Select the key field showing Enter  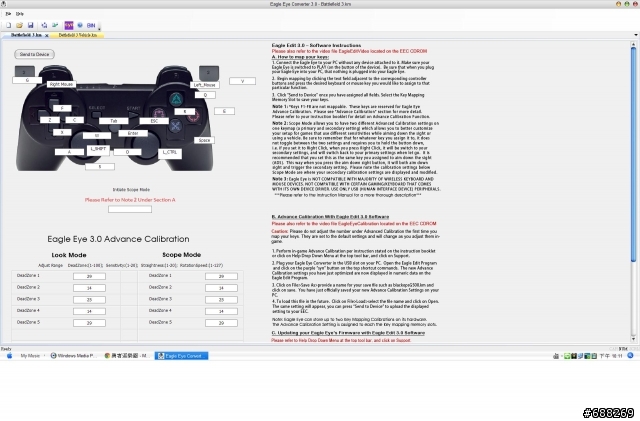point(133,133)
